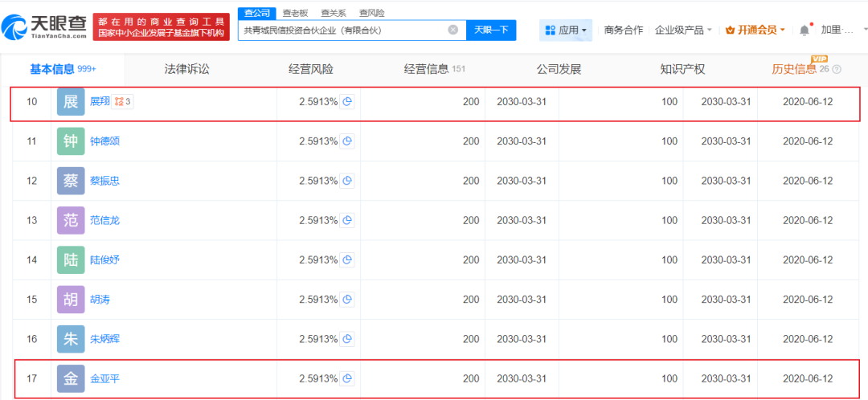Open the 法律诉讼 tab
The image size is (868, 400).
[187, 69]
